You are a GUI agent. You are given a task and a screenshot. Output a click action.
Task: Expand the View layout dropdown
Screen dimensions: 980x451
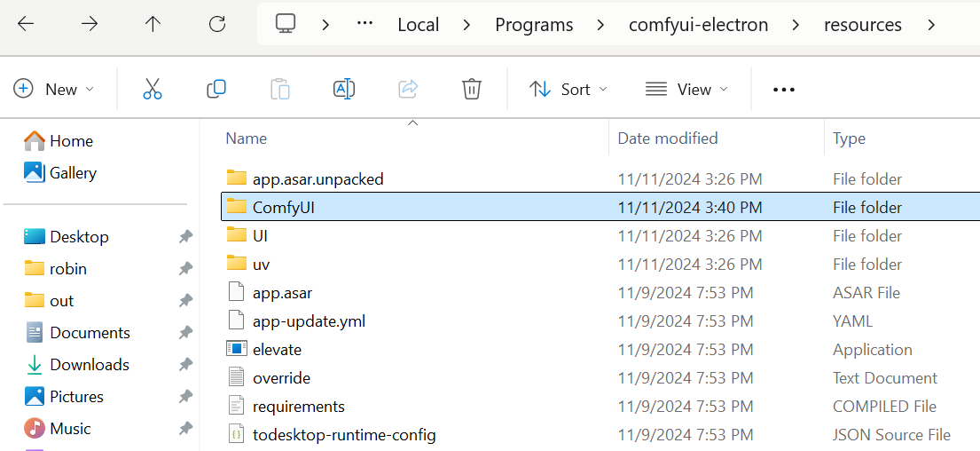(686, 89)
